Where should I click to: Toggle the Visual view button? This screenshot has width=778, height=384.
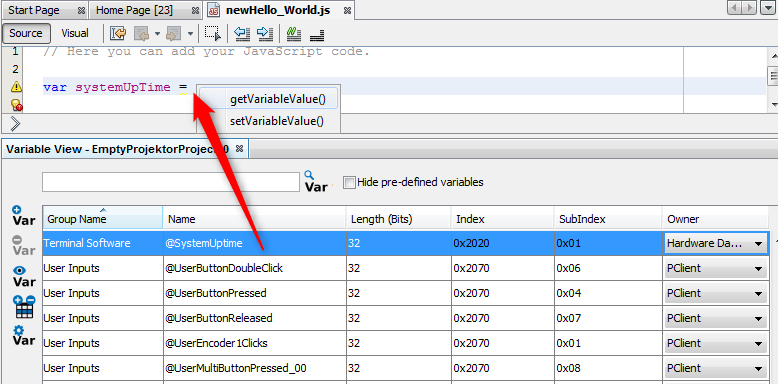(75, 33)
